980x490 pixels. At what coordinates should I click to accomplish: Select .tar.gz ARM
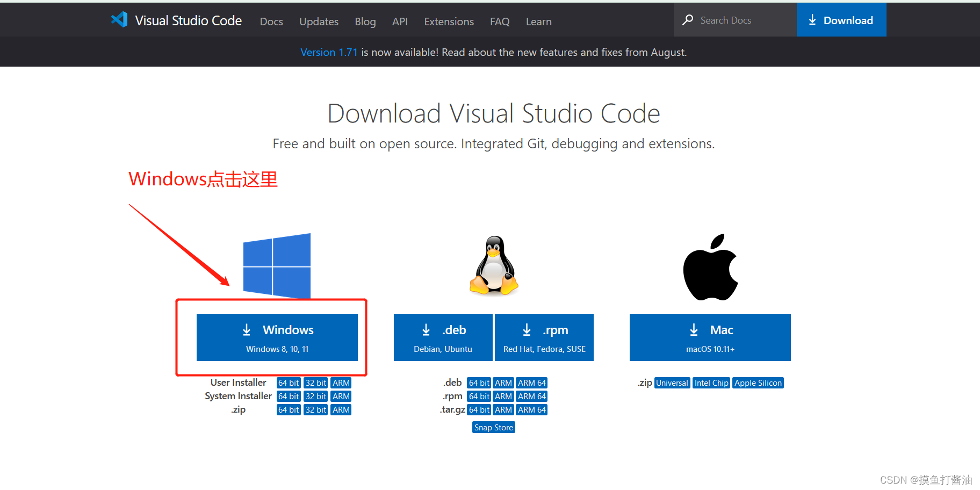click(x=503, y=409)
